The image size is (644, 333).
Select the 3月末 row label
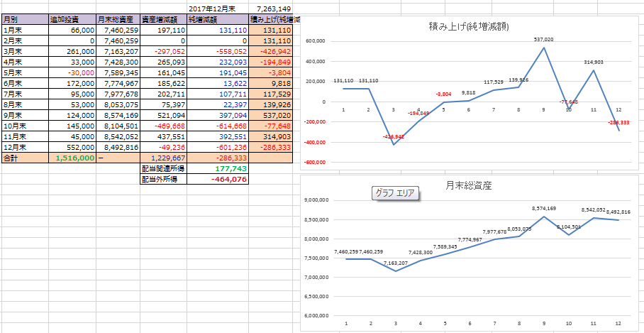pyautogui.click(x=25, y=51)
